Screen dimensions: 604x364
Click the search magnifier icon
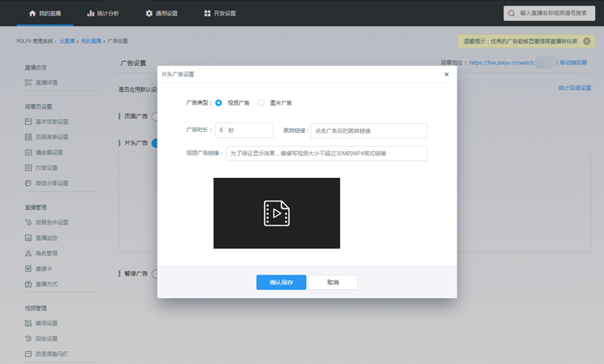(x=511, y=14)
